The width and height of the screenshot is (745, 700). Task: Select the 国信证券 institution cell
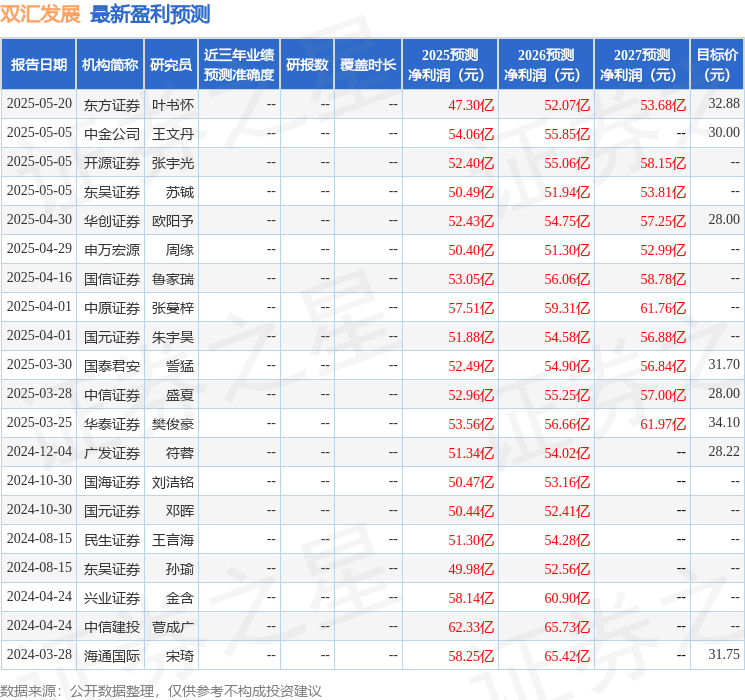[112, 279]
